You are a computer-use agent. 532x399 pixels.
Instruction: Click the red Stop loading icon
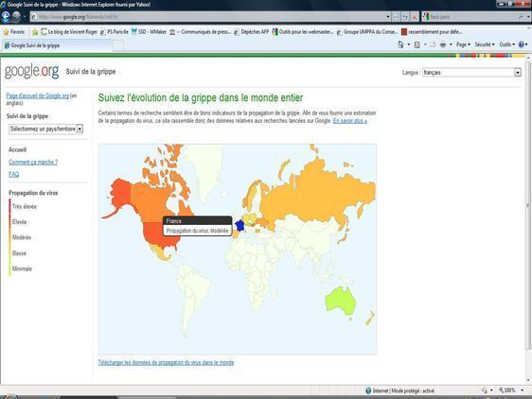[415, 17]
